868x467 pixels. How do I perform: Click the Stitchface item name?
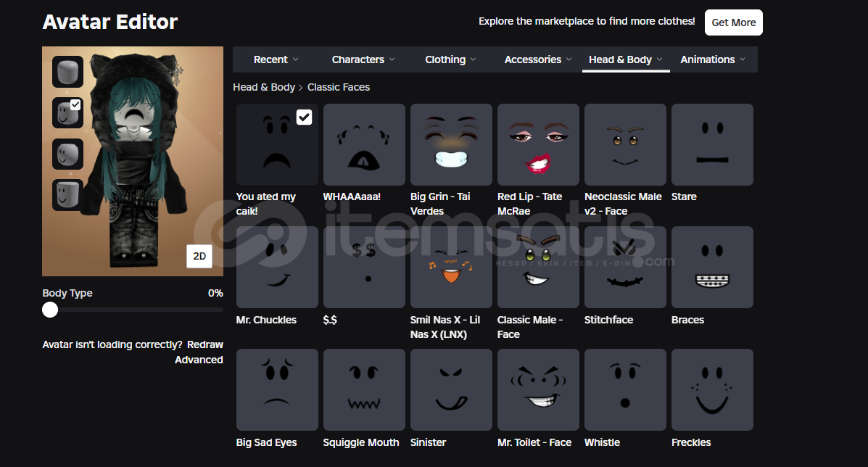click(608, 320)
